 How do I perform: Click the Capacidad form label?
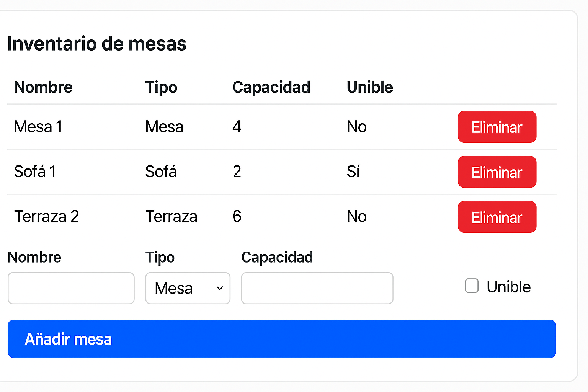[277, 257]
